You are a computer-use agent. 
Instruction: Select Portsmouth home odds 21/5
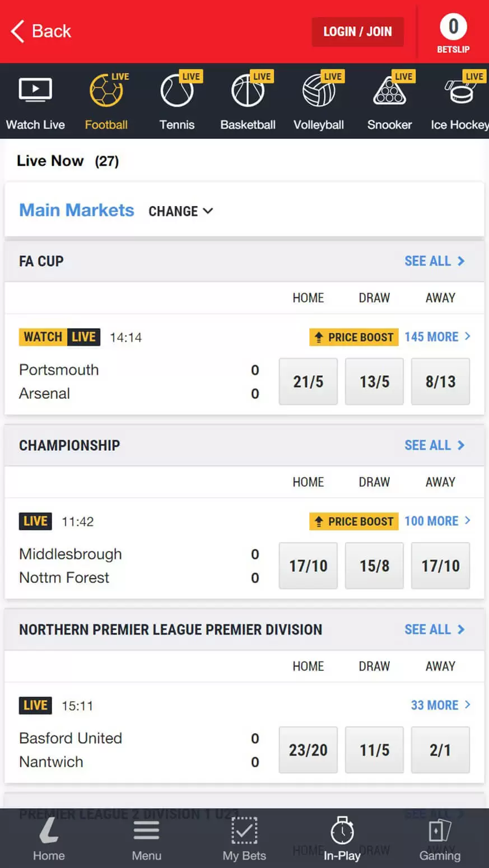click(308, 381)
